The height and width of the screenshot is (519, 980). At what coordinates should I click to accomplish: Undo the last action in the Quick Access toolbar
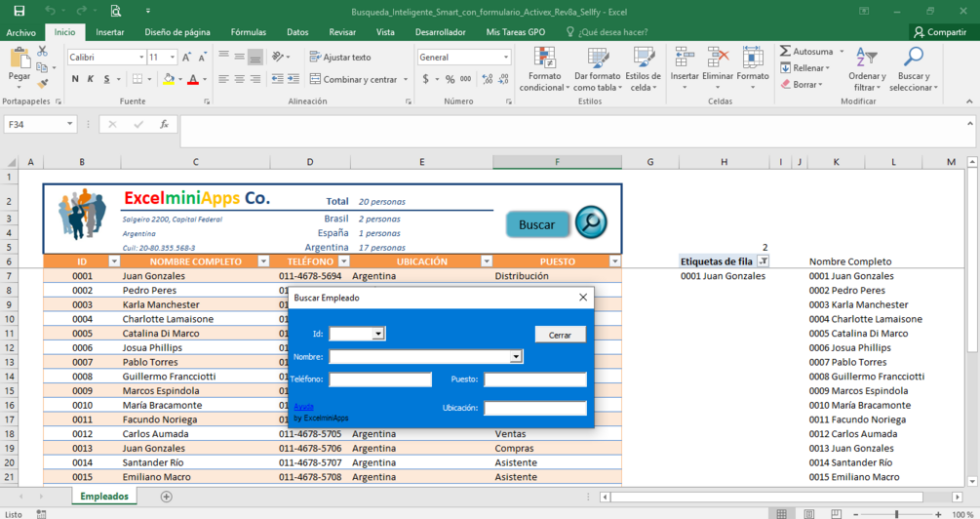coord(51,11)
